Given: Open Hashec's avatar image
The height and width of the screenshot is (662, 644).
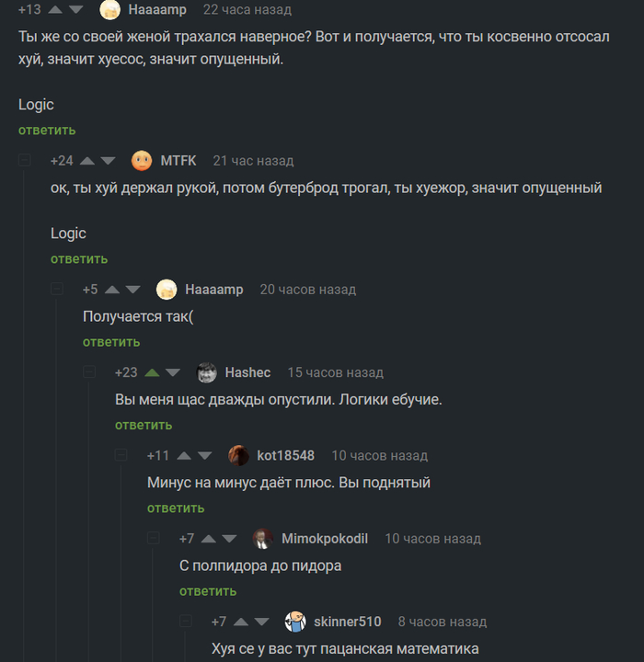Looking at the screenshot, I should pos(207,372).
